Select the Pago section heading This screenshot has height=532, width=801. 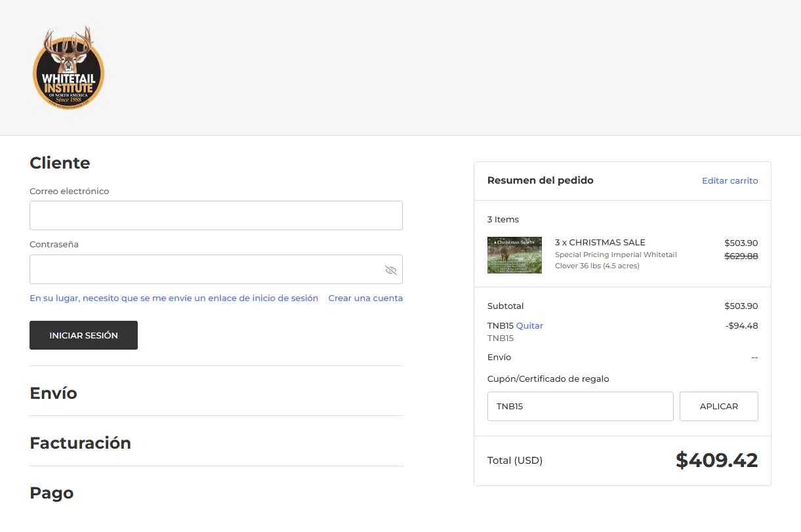[51, 493]
